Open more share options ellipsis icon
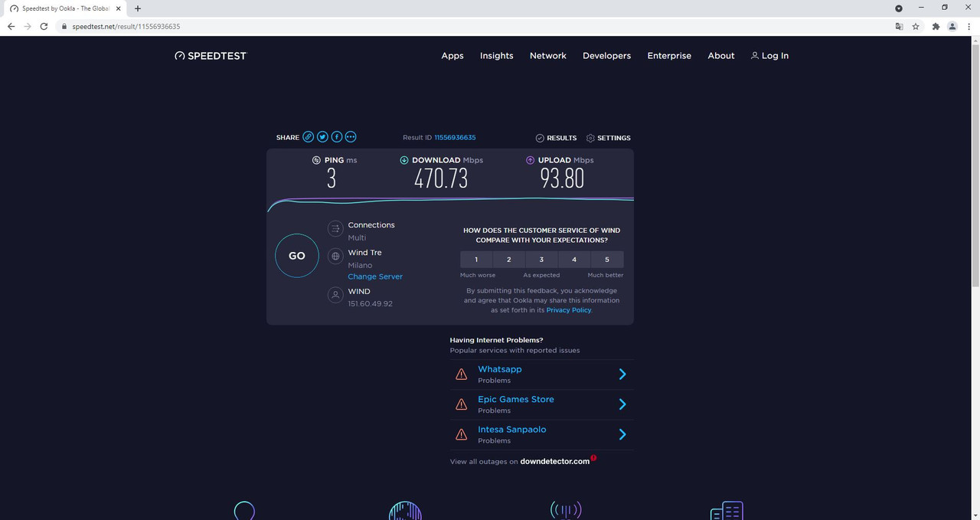Screen dimensions: 980x520 pyautogui.click(x=351, y=137)
